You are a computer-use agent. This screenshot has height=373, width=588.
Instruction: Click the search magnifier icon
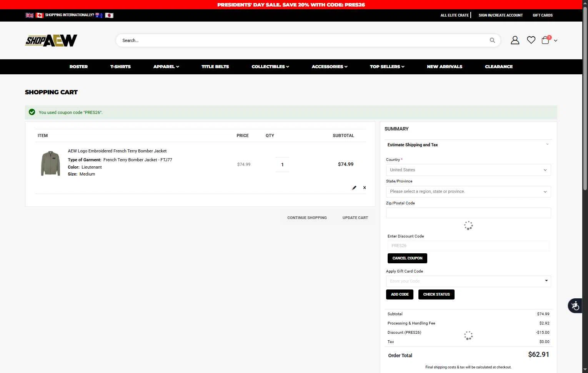492,40
